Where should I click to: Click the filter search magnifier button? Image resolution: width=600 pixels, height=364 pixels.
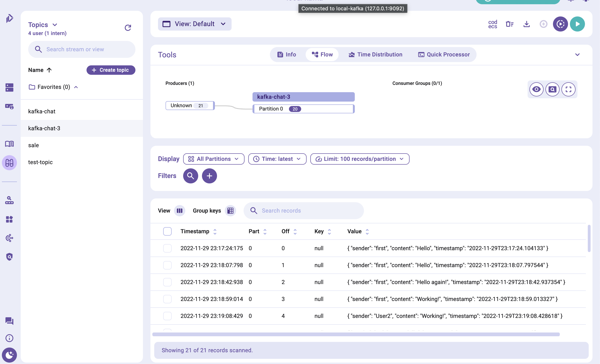pos(190,176)
